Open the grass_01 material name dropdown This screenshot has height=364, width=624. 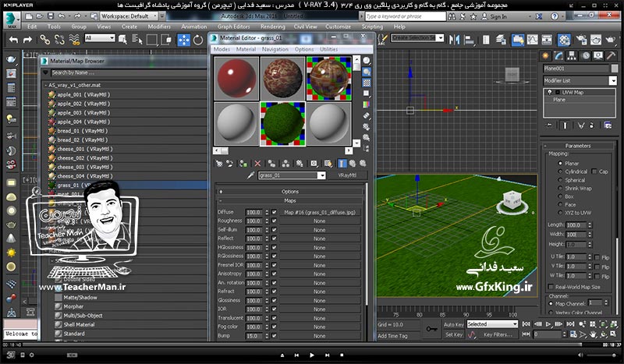pyautogui.click(x=321, y=175)
